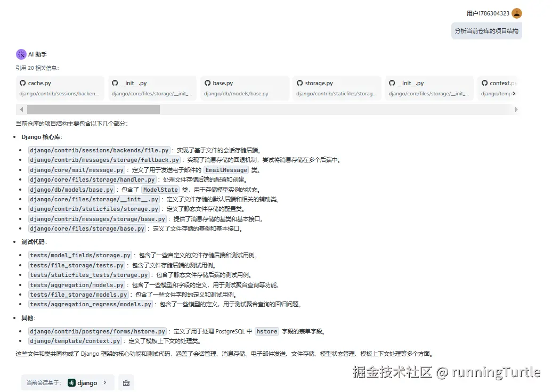This screenshot has width=552, height=392.
Task: Click the Django 核心库 heading
Action: coord(41,137)
